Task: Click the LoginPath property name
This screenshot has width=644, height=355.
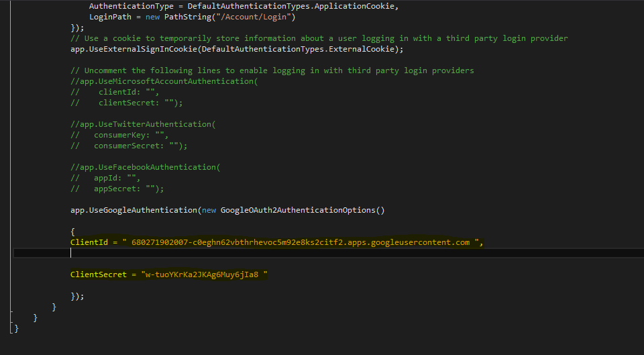Action: coord(110,17)
